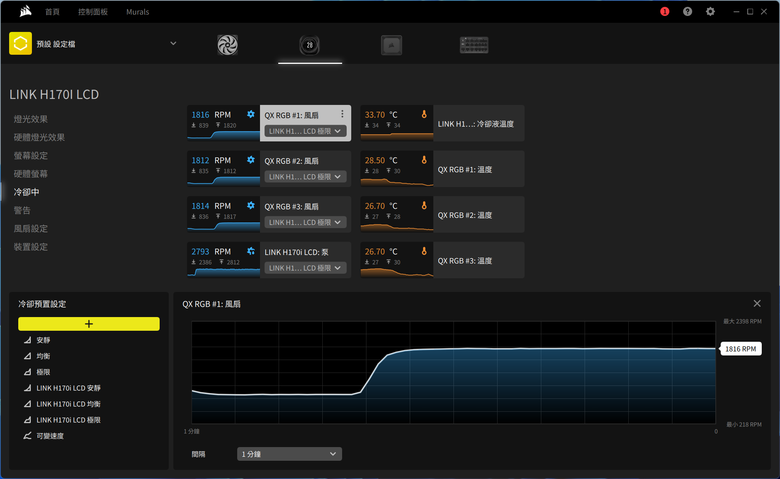Open 警告 in the sidebar

click(x=22, y=210)
